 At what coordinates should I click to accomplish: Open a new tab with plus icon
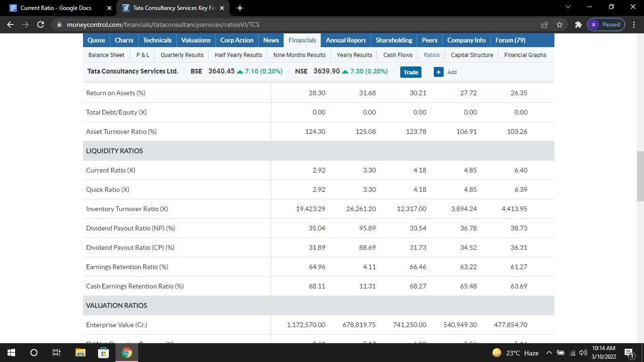click(239, 8)
